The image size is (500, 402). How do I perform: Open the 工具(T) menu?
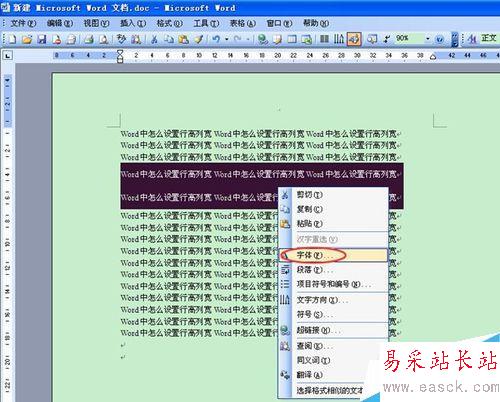(x=206, y=23)
